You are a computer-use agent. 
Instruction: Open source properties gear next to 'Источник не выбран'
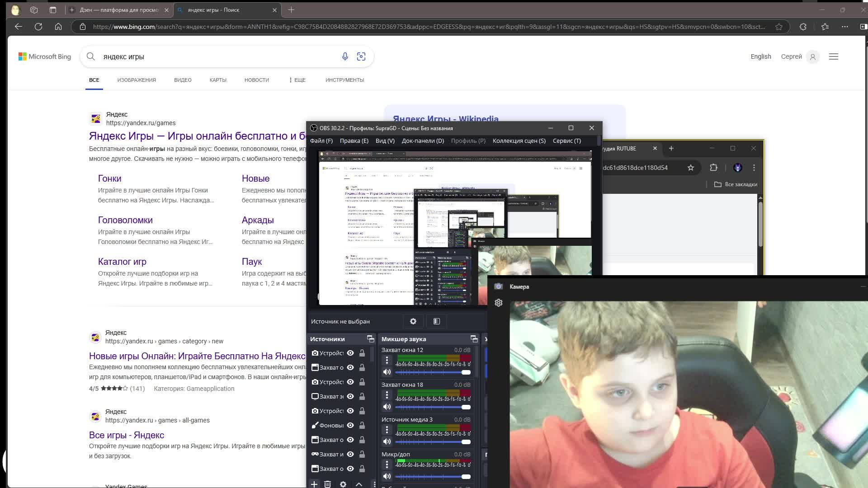click(413, 321)
